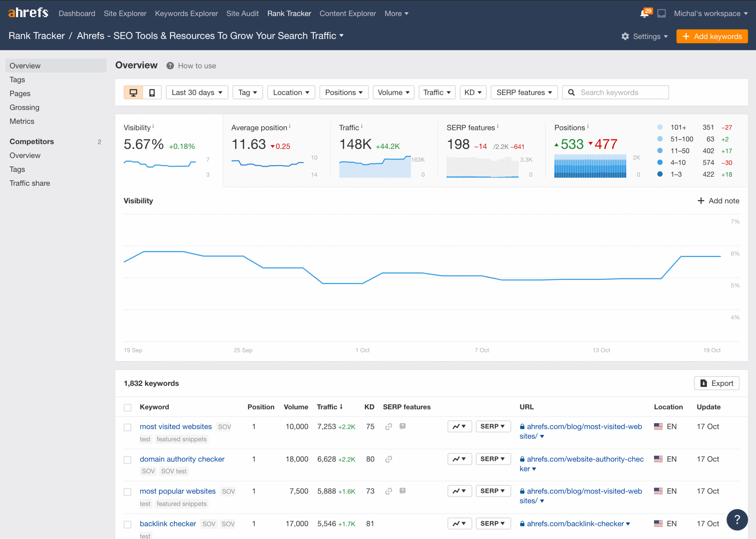756x539 pixels.
Task: Open the notifications bell icon
Action: tap(644, 14)
